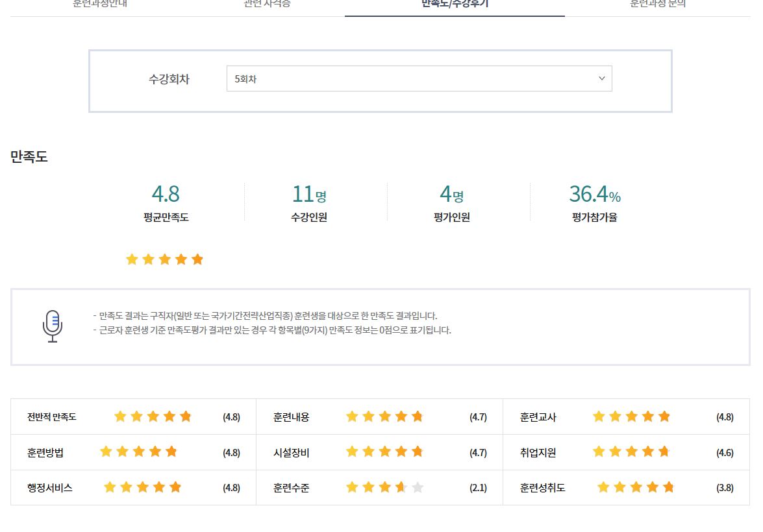The height and width of the screenshot is (532, 763).
Task: Click the 36.4% 평가참가율 value
Action: tap(594, 194)
